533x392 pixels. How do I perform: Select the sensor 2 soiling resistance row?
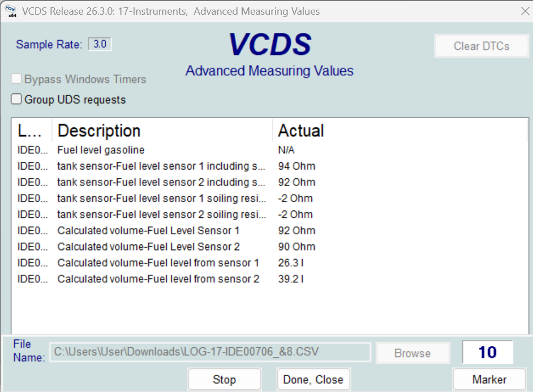(x=270, y=214)
